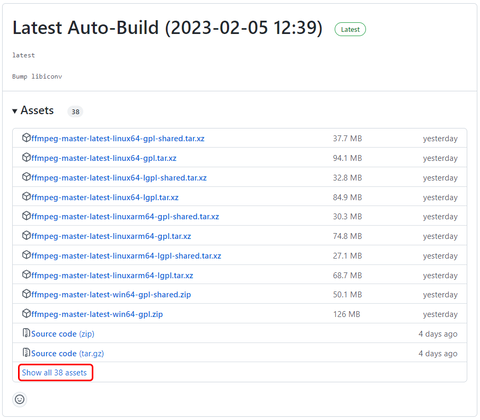Click package icon for win64-gpl-shared.zip
The image size is (480, 420).
pyautogui.click(x=26, y=294)
